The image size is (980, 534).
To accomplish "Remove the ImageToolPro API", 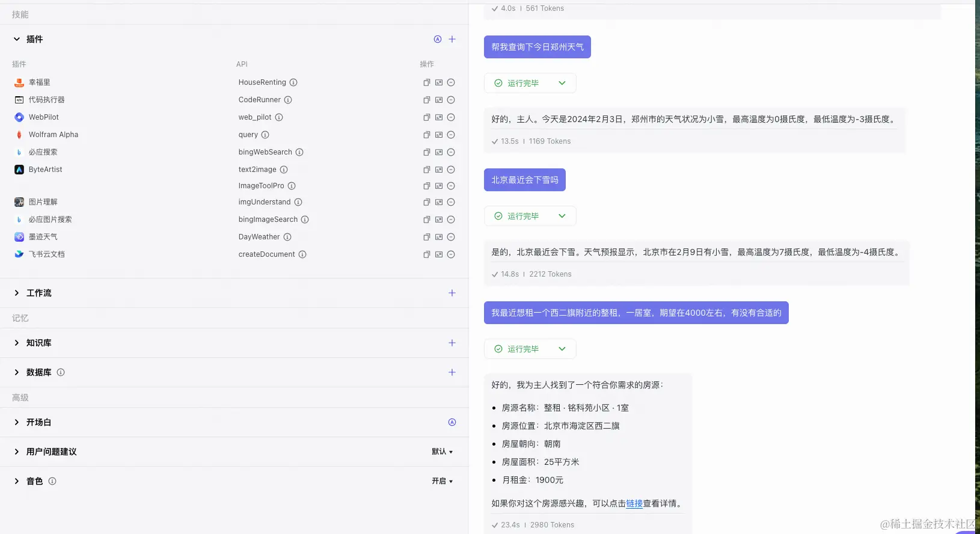I will 451,186.
